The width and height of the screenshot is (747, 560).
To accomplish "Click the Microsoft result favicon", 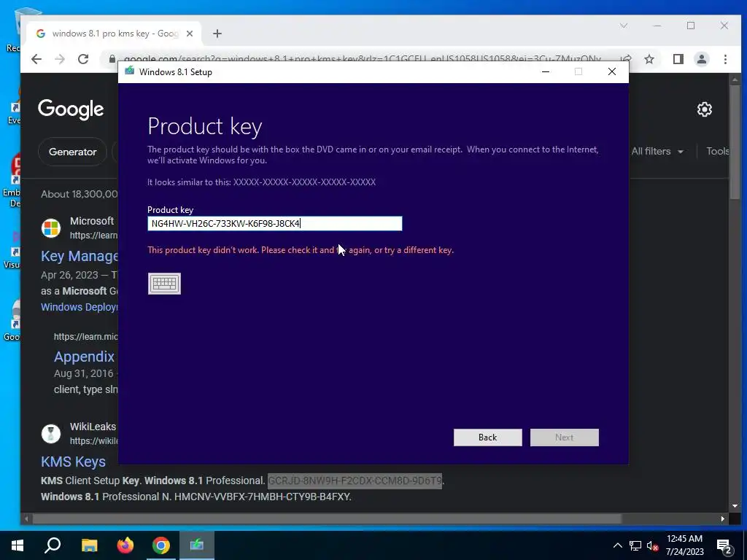I will tap(51, 228).
